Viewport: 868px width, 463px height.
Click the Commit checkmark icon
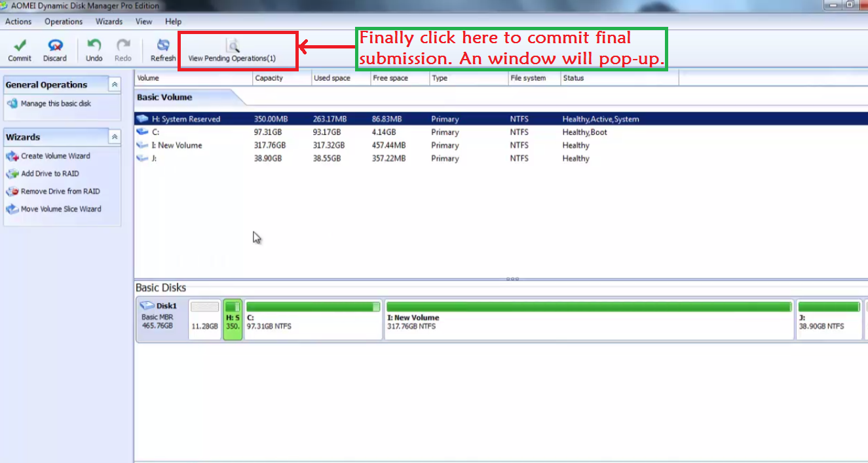pos(20,45)
